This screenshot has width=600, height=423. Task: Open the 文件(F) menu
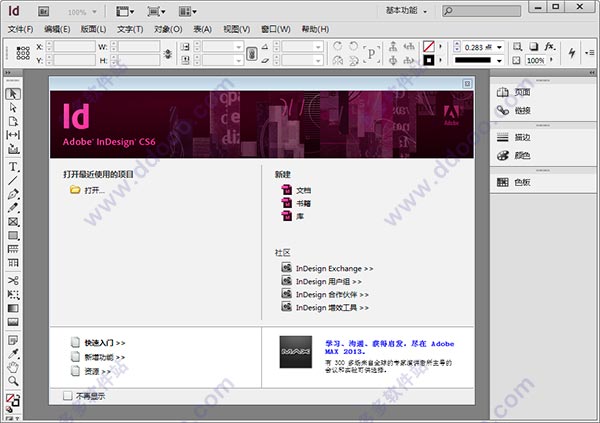[20, 29]
